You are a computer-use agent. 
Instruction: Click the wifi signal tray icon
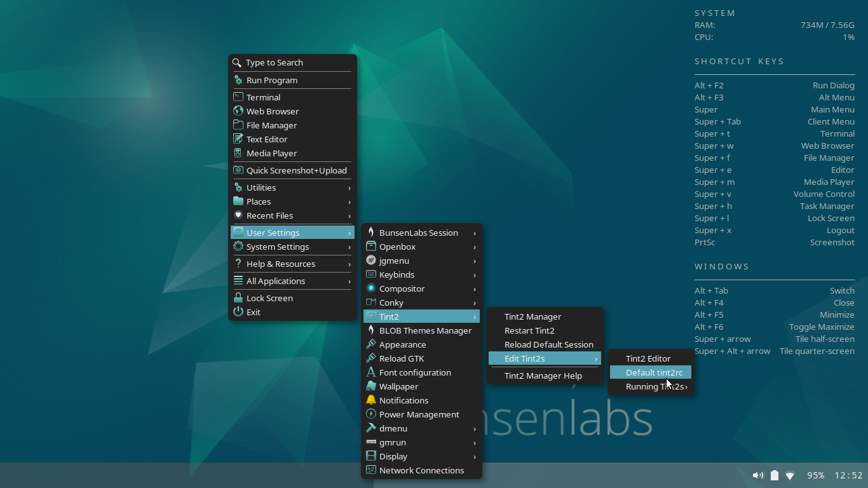[790, 475]
